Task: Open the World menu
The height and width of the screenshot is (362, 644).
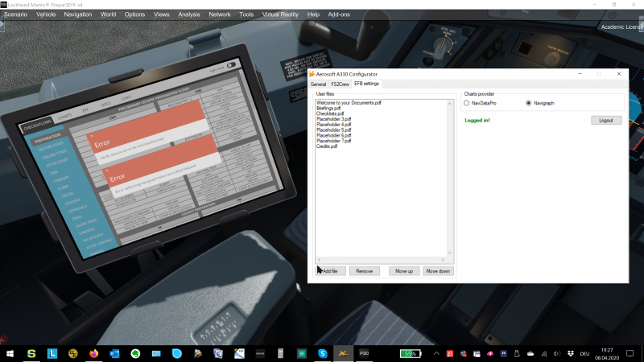Action: pos(108,14)
